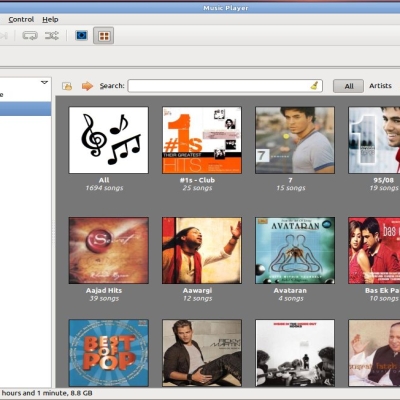Viewport: 400px width, 400px height.
Task: Select the All filter button
Action: point(348,86)
